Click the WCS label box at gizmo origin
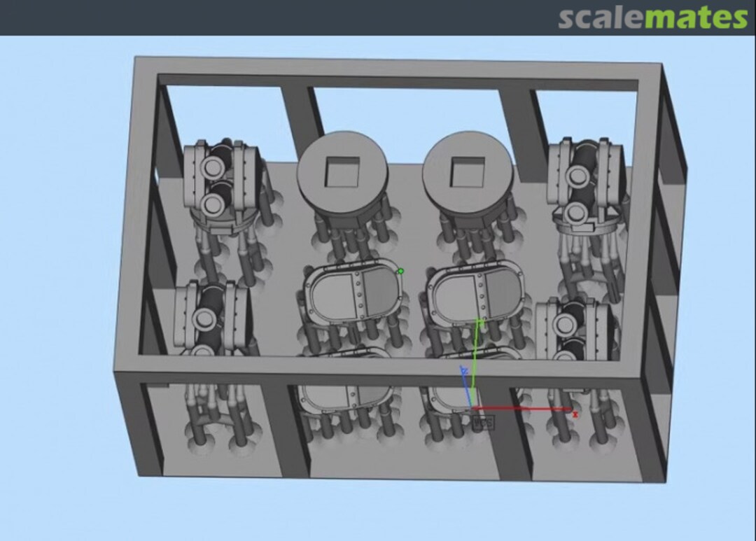 pyautogui.click(x=482, y=422)
